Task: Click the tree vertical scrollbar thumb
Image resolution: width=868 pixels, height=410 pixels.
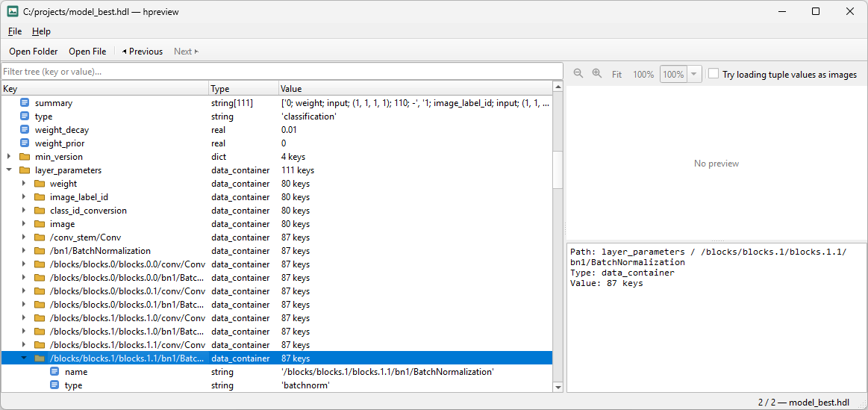Action: click(558, 169)
